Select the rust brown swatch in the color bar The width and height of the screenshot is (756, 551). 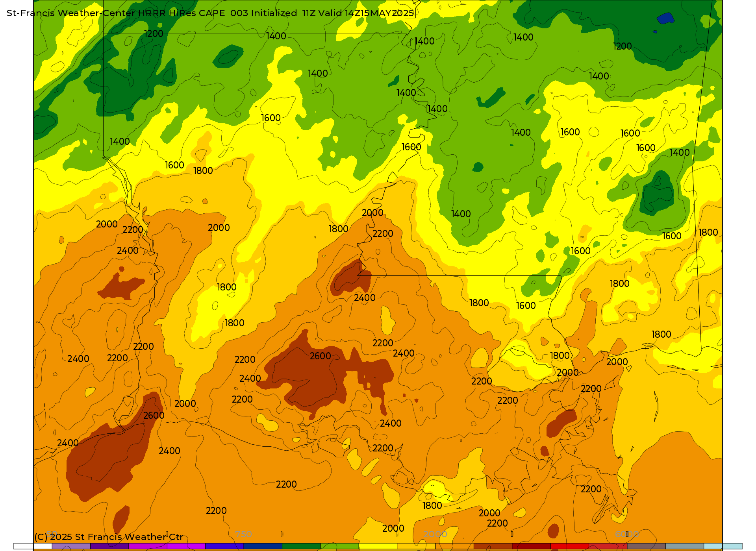coord(493,546)
